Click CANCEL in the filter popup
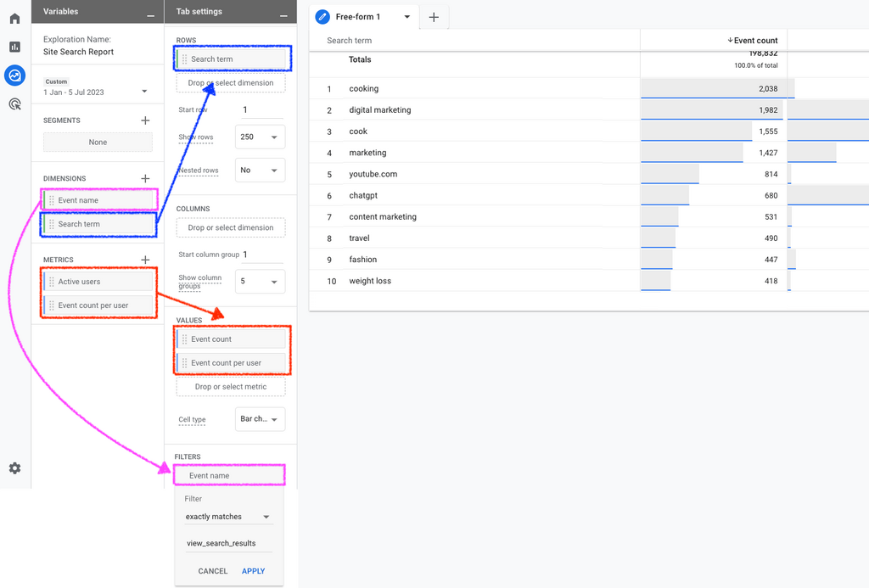The width and height of the screenshot is (869, 588). tap(212, 571)
